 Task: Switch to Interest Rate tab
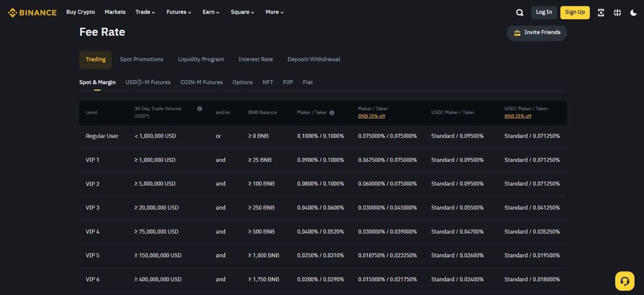256,59
